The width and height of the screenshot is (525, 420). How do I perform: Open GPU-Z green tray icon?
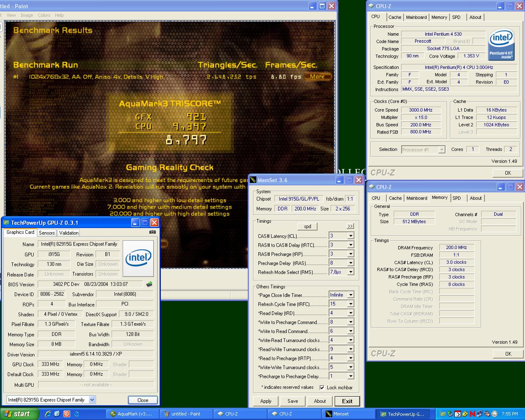443,414
